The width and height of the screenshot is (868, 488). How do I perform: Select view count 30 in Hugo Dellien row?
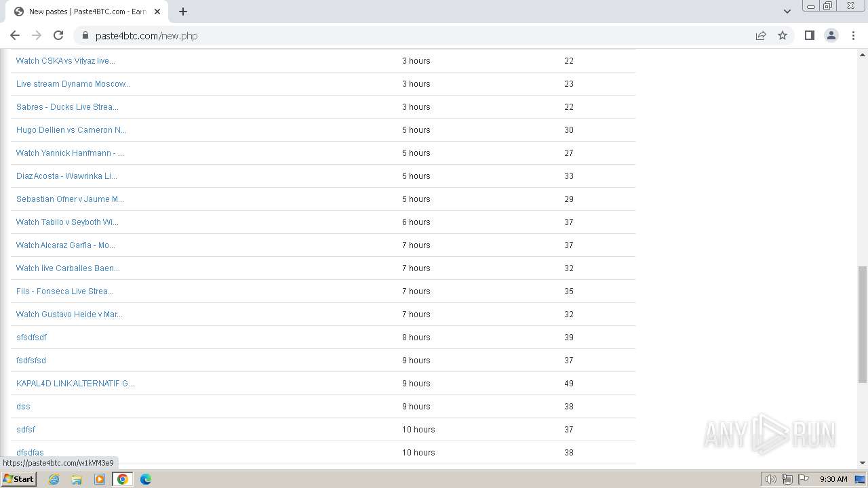[x=569, y=130]
